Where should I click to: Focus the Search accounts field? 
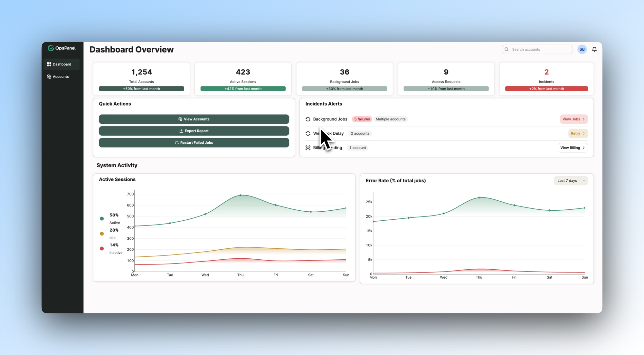537,49
